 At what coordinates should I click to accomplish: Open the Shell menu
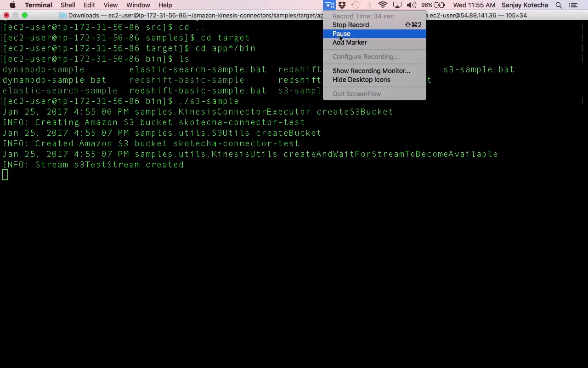click(x=68, y=5)
